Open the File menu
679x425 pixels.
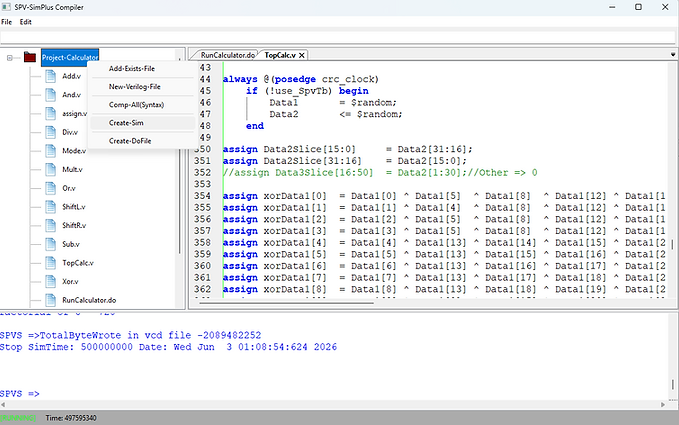(x=6, y=22)
